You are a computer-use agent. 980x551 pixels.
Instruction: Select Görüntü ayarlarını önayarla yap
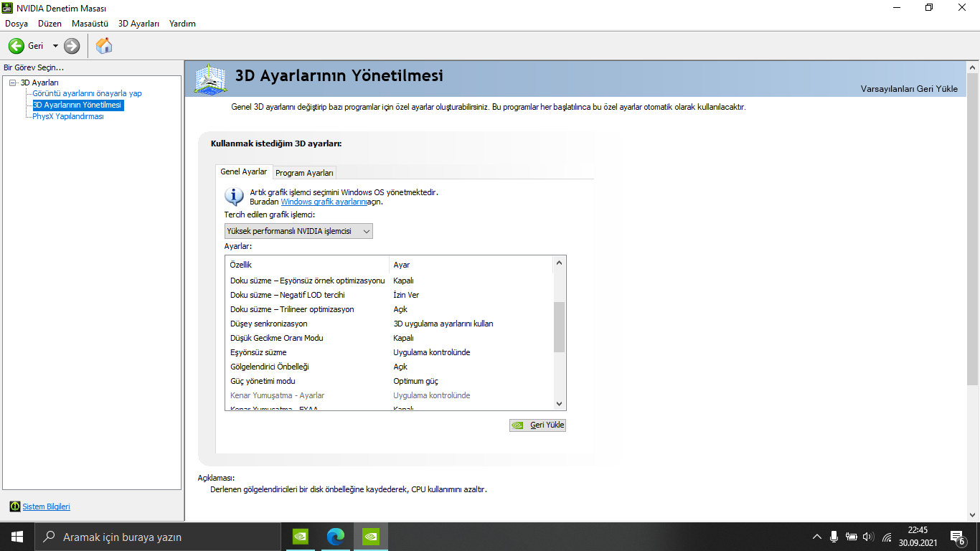tap(87, 93)
